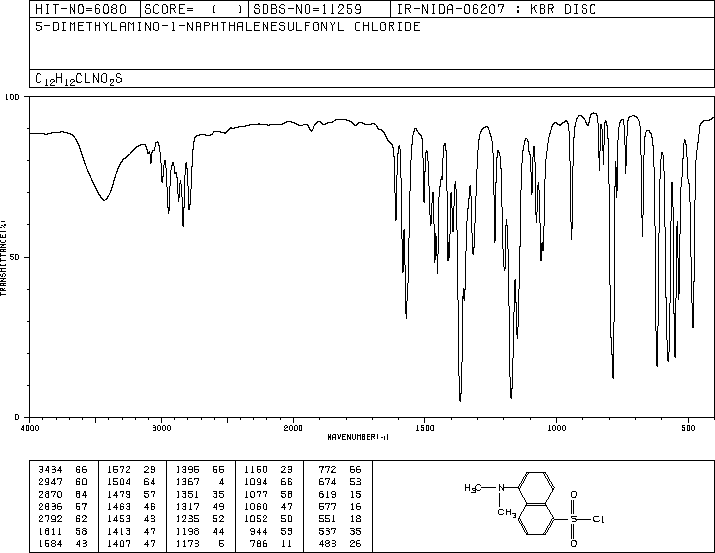Select peak table entry 1173
This screenshot has width=715, height=553.
tap(187, 544)
